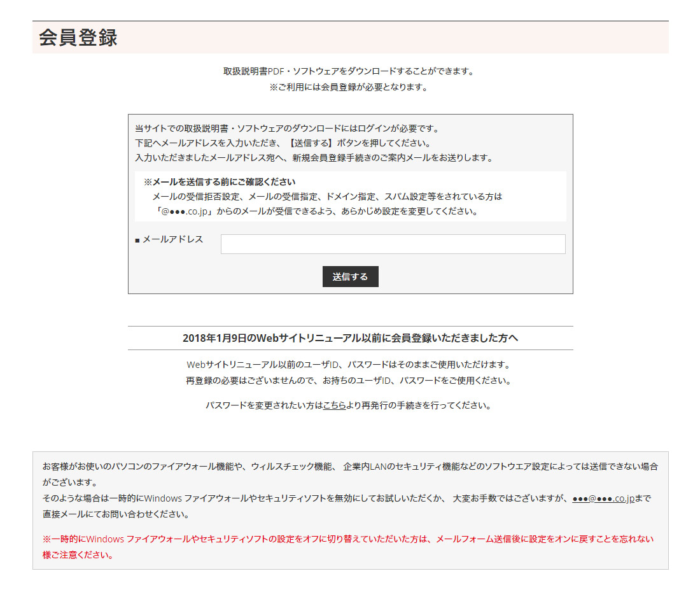This screenshot has width=700, height=592.
Task: Click the ※ご利用には会員登録が必要となります text
Action: coord(349,87)
